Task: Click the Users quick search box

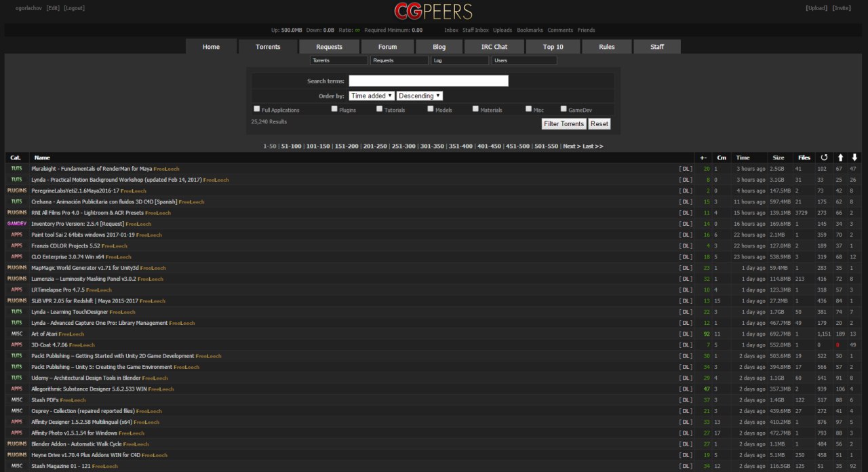Action: point(524,60)
